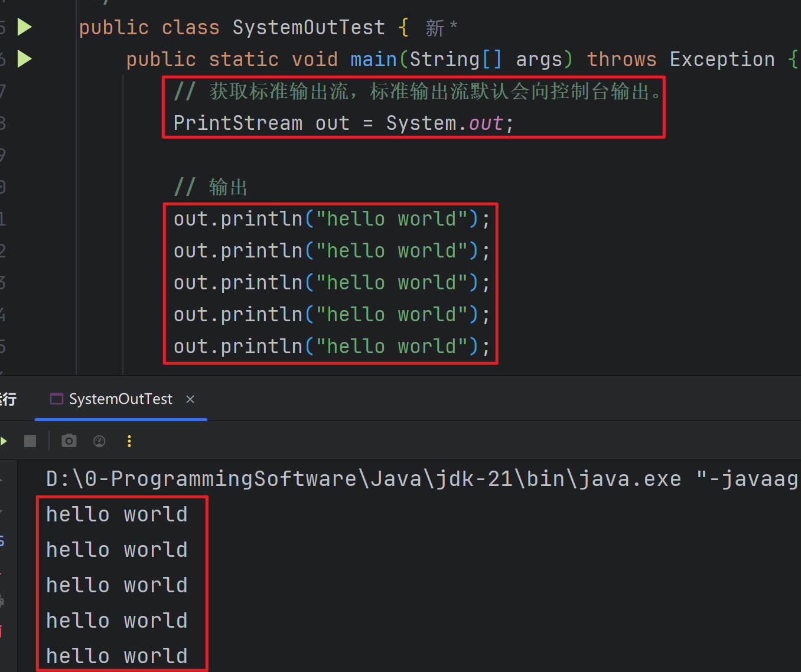Select the SystemOutTest run tab
Viewport: 801px width, 672px height.
coord(121,400)
